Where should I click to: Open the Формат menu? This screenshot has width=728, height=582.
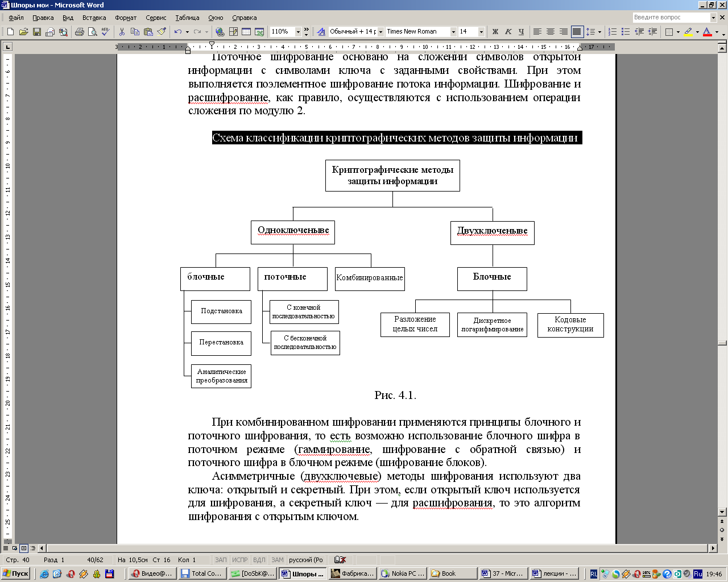tap(126, 18)
